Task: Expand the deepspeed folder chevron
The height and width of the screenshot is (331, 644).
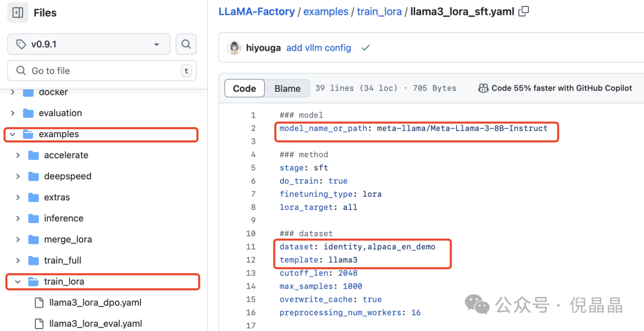Action: tap(18, 176)
